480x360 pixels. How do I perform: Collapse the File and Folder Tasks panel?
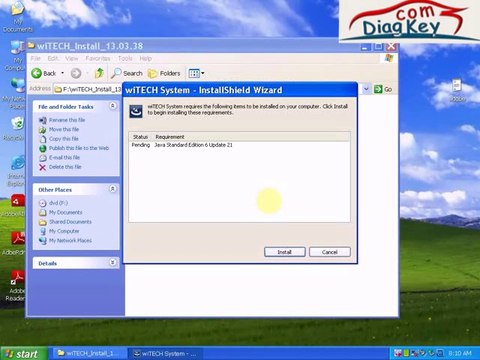(113, 106)
